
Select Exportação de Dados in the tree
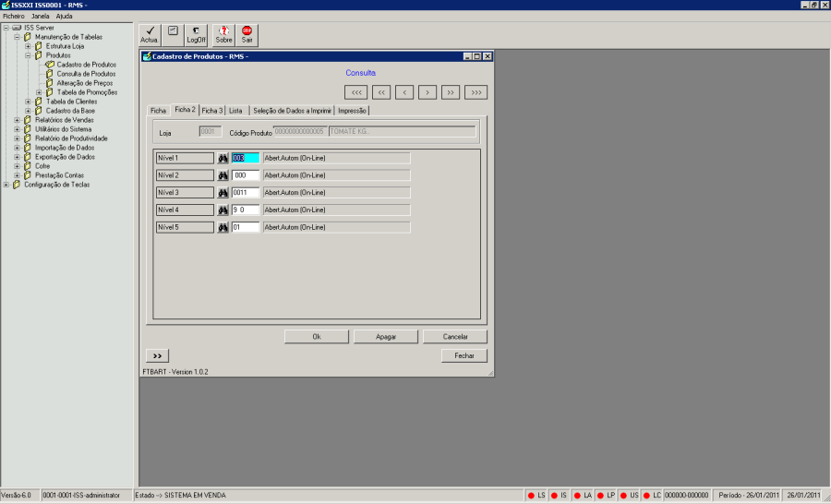click(x=65, y=157)
